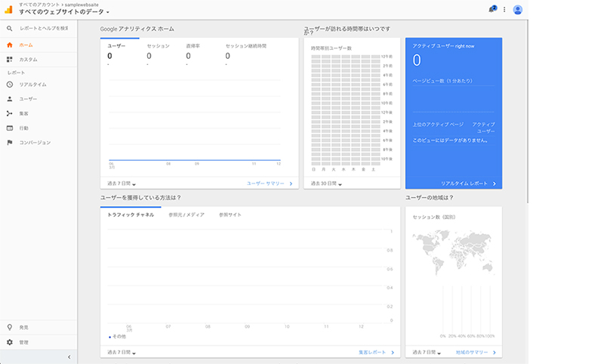Viewport: 604px width, 364px height.
Task: Open the 地域のサマリー link
Action: [x=476, y=353]
